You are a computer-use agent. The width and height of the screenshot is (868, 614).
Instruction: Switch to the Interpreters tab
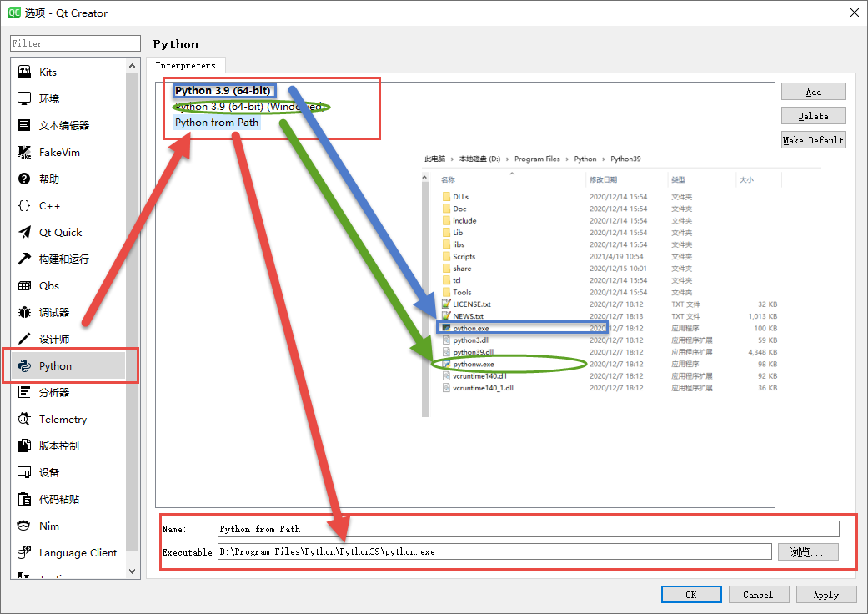pyautogui.click(x=185, y=65)
